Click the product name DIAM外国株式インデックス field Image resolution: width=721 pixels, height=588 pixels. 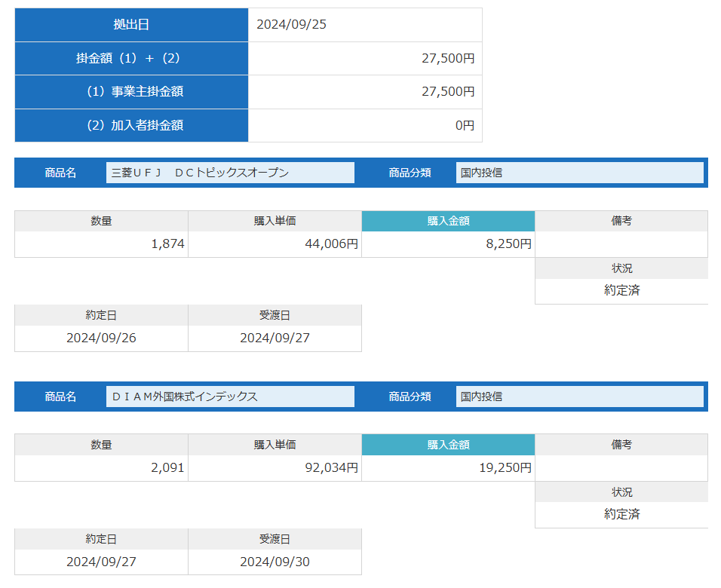[x=230, y=397]
